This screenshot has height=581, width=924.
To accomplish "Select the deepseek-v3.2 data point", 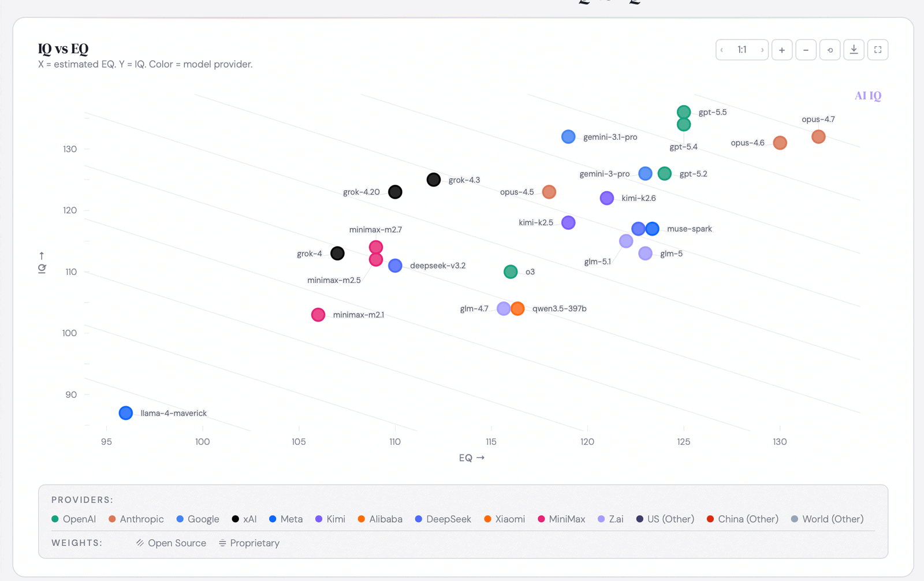I will click(395, 266).
